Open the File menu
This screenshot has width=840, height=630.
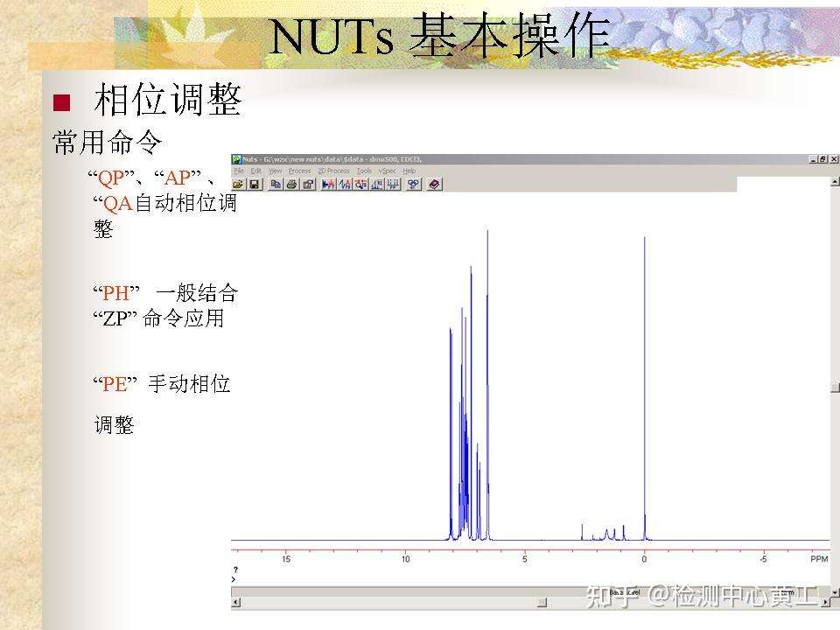pyautogui.click(x=236, y=171)
